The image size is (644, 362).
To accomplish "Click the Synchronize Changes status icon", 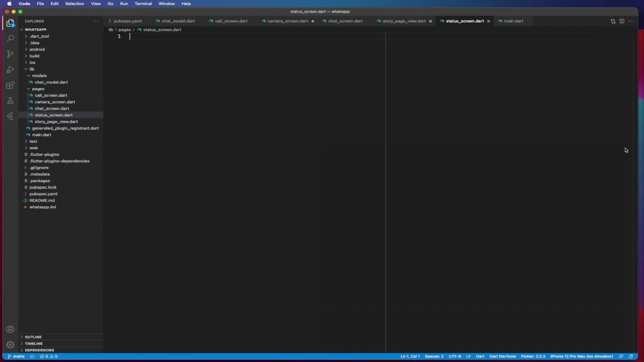I will click(x=32, y=356).
